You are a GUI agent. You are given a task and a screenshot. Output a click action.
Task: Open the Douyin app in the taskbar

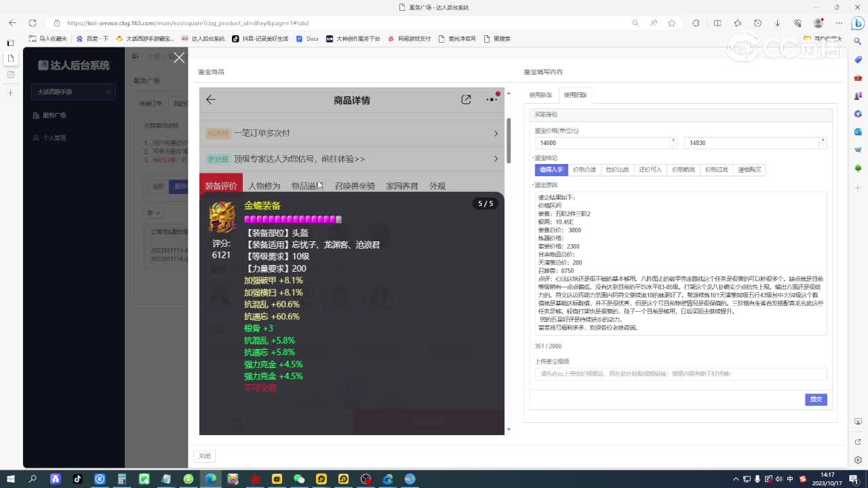click(x=77, y=479)
